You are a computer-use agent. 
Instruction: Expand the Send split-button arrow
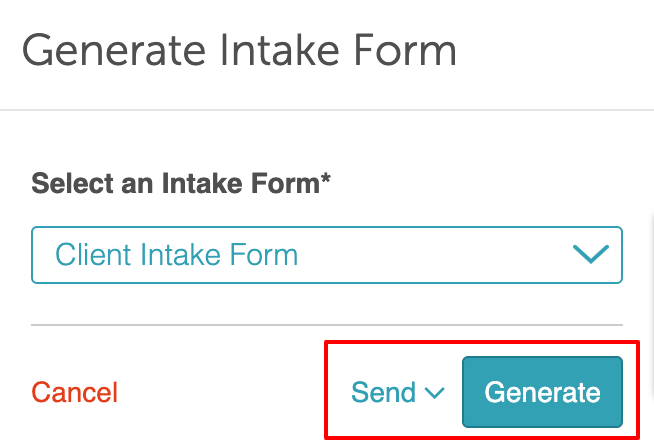click(434, 393)
